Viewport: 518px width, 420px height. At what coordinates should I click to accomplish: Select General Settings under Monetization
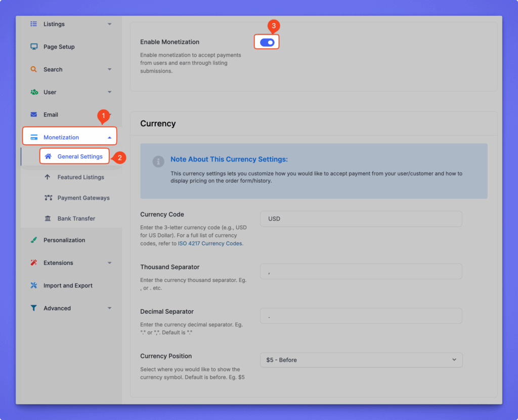(x=80, y=156)
